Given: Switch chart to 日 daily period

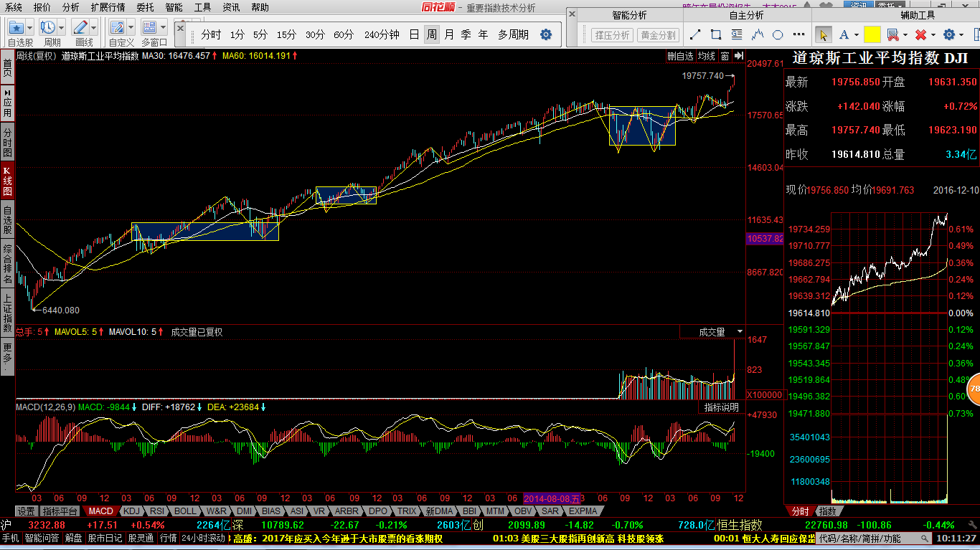Looking at the screenshot, I should point(414,34).
